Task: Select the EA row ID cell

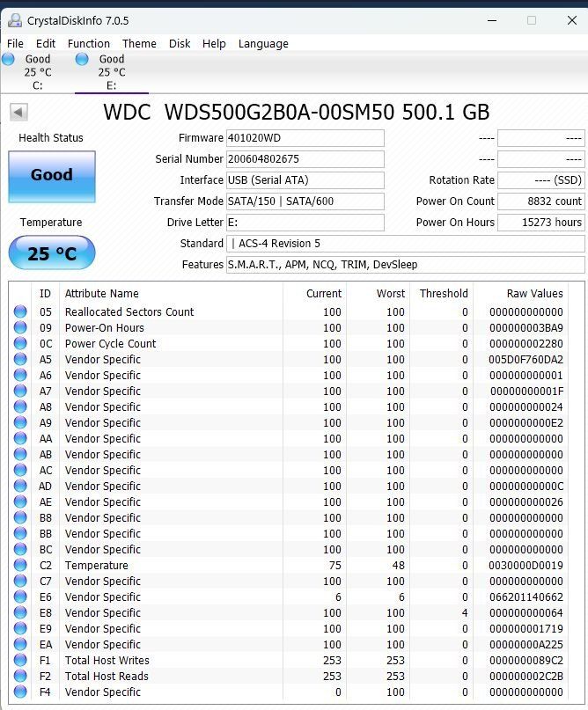Action: pyautogui.click(x=45, y=644)
